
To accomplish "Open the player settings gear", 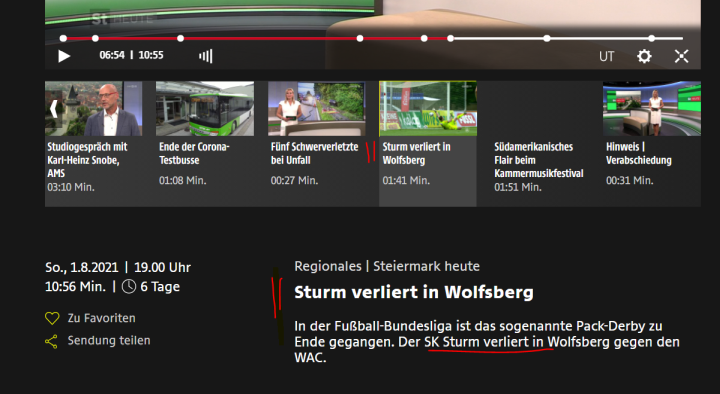I will [x=644, y=56].
